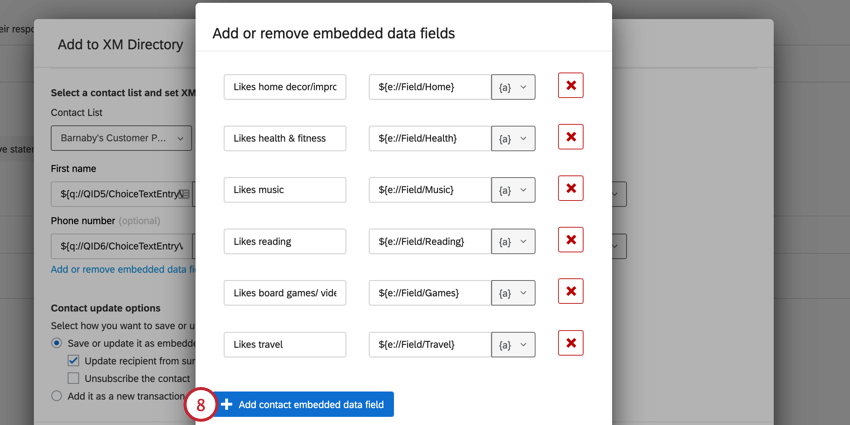The height and width of the screenshot is (425, 850).
Task: Remove the Likes reading row
Action: (x=571, y=241)
